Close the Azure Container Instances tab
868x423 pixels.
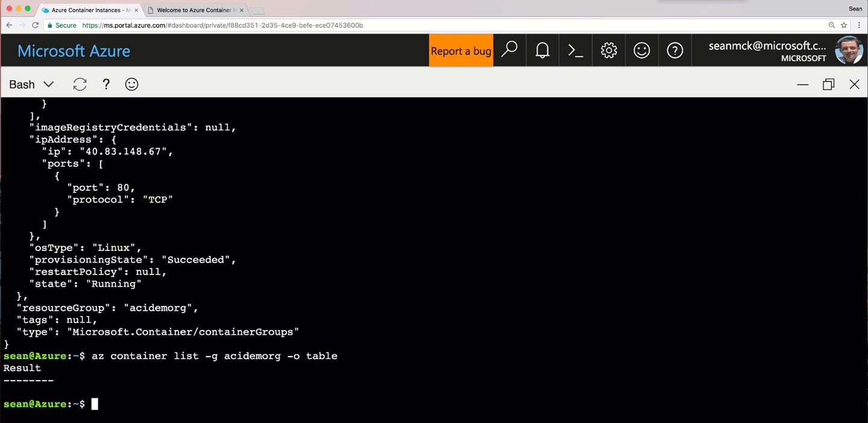click(x=136, y=10)
